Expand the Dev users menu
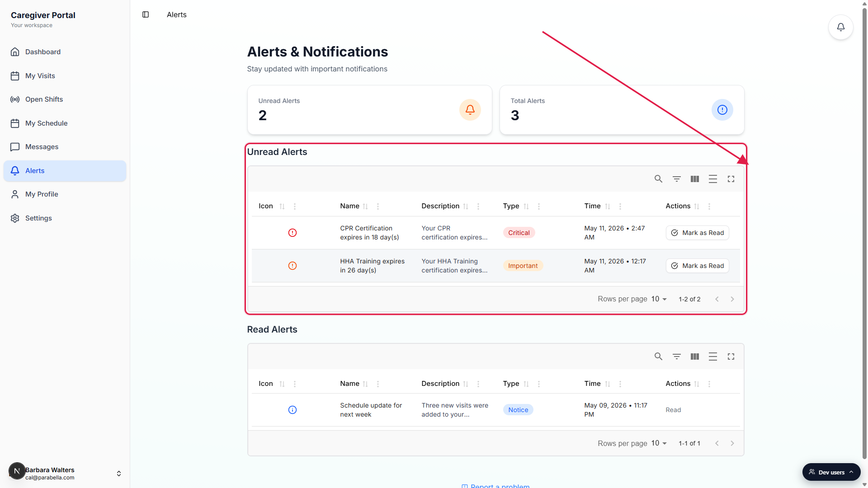 [x=831, y=472]
